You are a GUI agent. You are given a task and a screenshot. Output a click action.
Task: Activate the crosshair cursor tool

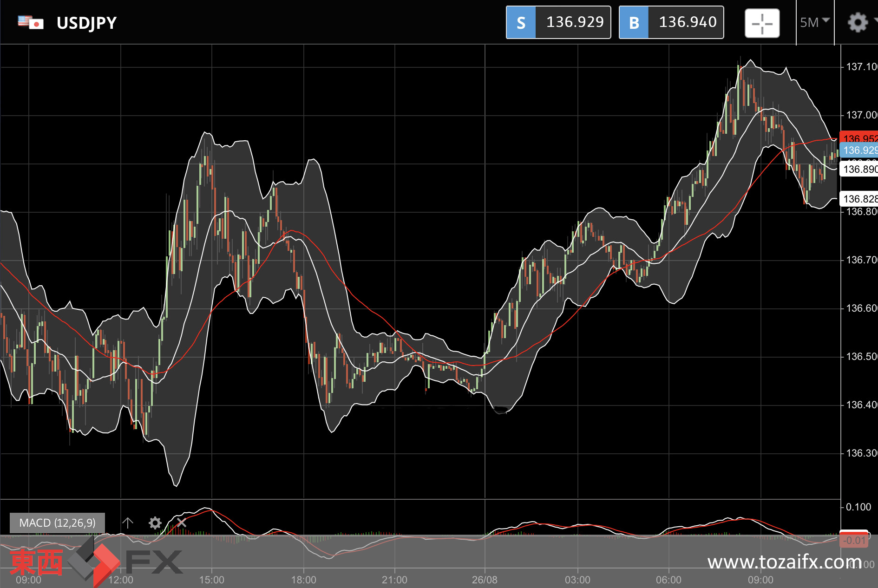pyautogui.click(x=762, y=23)
